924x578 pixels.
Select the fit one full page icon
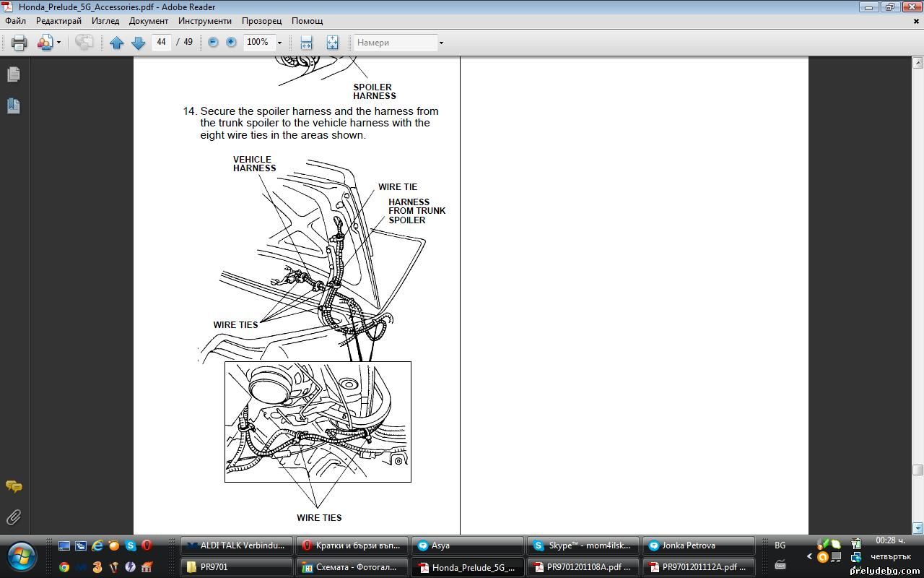[332, 43]
